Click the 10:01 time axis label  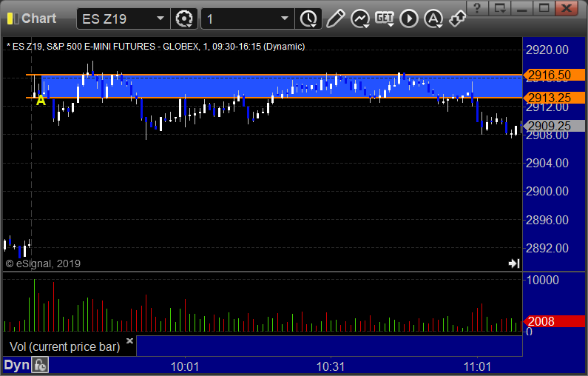[184, 366]
